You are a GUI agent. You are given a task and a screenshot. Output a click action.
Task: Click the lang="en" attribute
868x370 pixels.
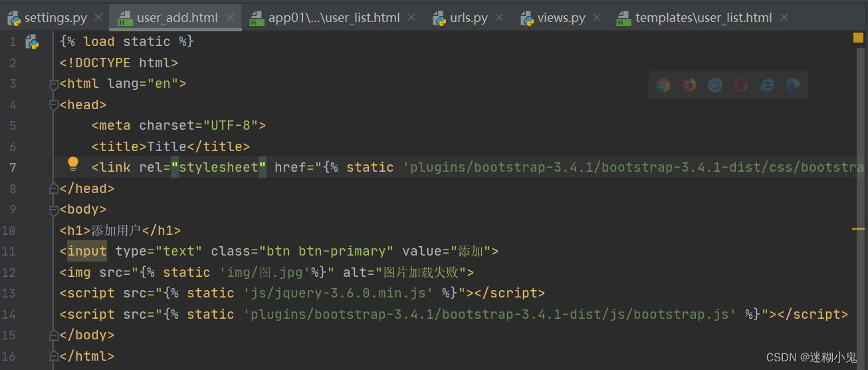(x=143, y=84)
